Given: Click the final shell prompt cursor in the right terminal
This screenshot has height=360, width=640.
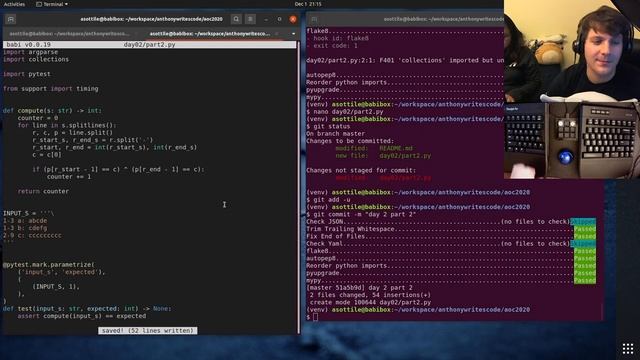Looking at the screenshot, I should (x=316, y=317).
